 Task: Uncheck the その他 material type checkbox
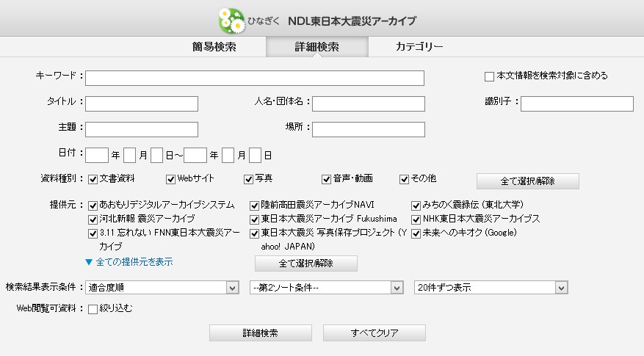tap(404, 179)
